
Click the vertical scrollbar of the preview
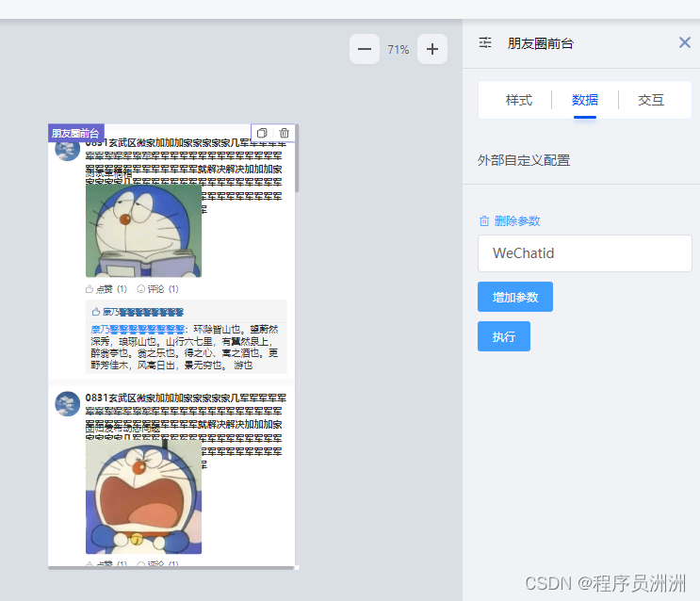pos(297,158)
